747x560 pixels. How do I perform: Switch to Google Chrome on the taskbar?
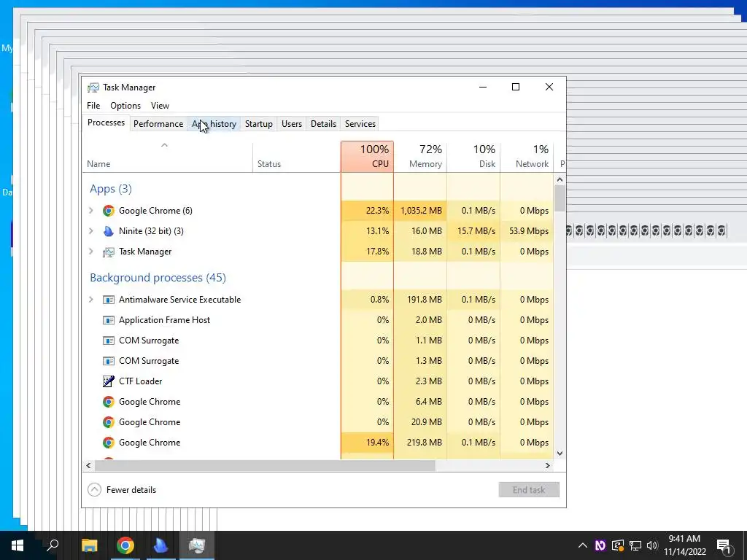125,545
